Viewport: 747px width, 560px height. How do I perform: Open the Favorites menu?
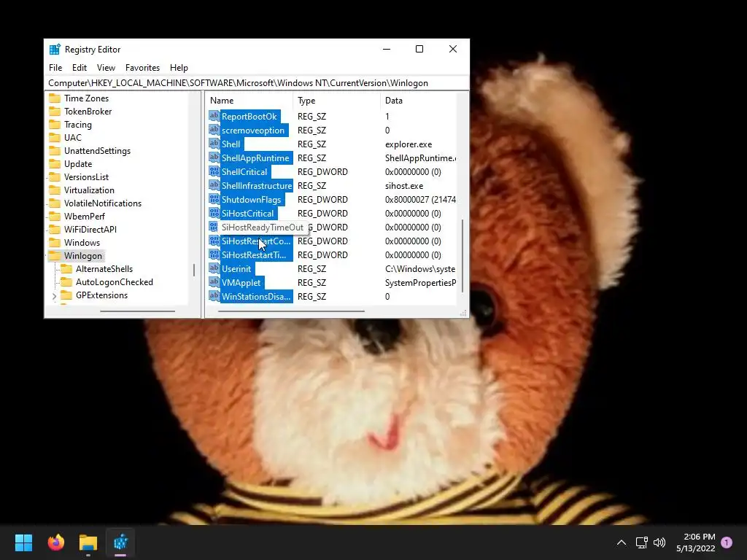tap(142, 68)
